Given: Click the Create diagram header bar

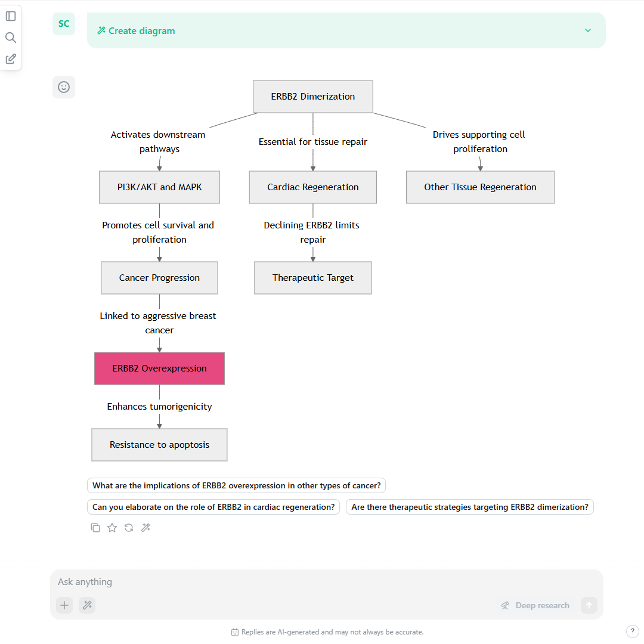Looking at the screenshot, I should coord(346,30).
